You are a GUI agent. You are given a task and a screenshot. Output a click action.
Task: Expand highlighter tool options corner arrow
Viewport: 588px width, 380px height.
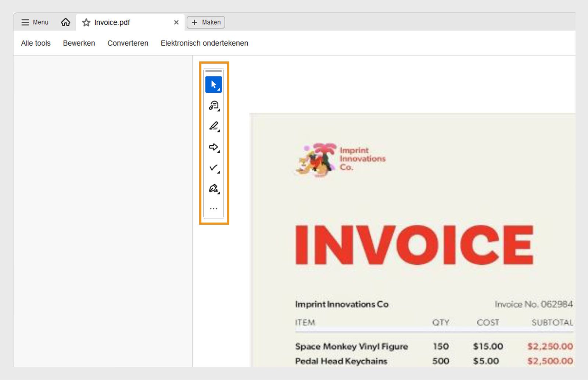[218, 131]
